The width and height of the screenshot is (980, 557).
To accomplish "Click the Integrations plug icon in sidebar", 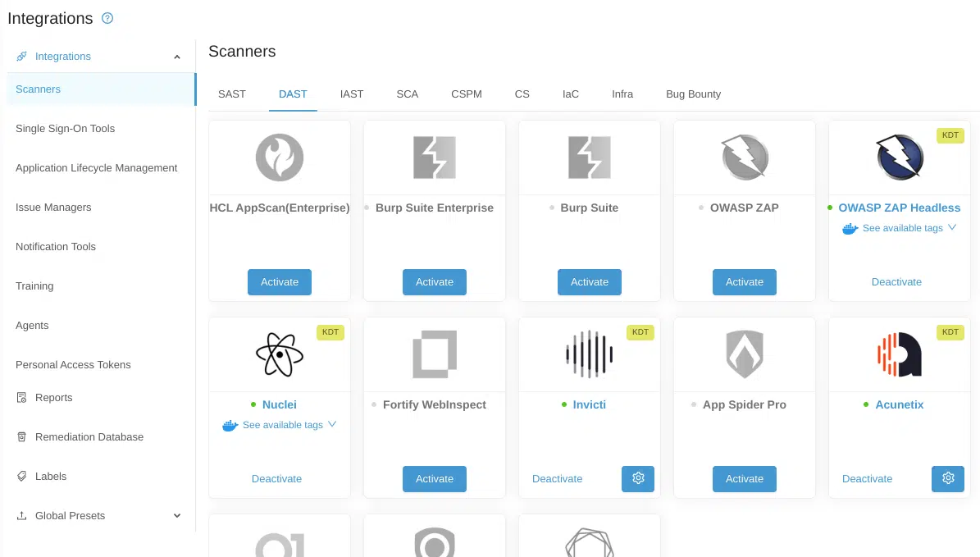I will click(x=21, y=57).
